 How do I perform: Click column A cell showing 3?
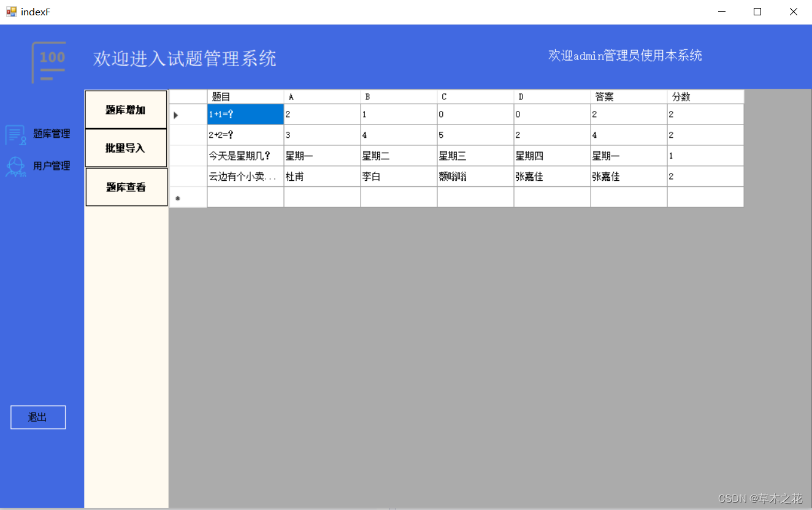pos(322,135)
